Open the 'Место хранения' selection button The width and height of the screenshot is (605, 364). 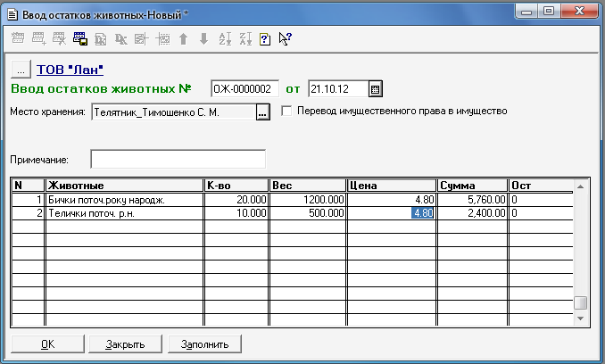[262, 112]
